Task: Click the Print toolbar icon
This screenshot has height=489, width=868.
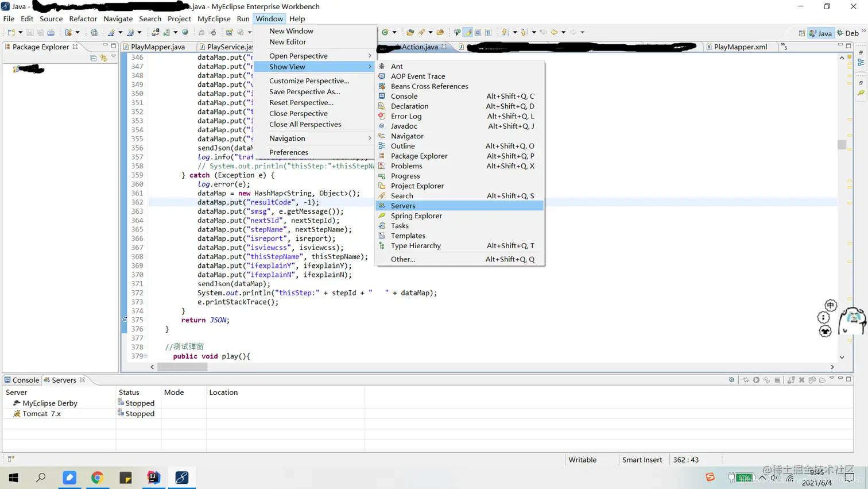Action: pos(51,32)
